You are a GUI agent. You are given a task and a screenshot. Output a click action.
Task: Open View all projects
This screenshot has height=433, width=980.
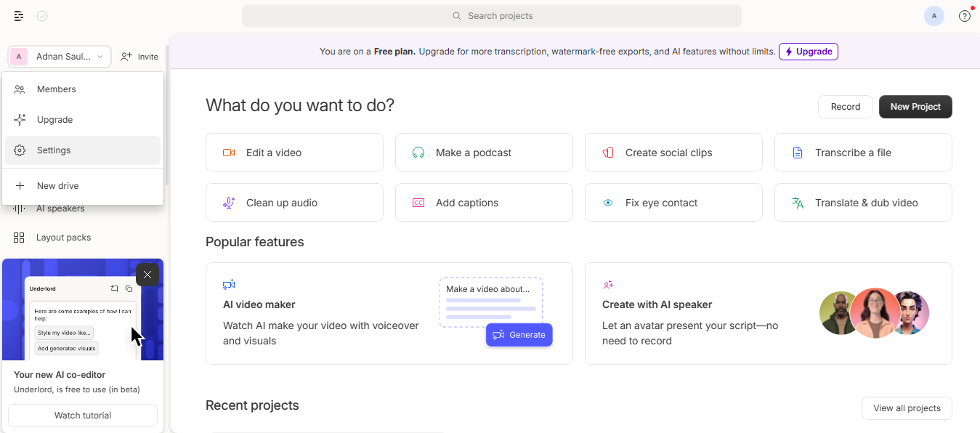pos(906,408)
